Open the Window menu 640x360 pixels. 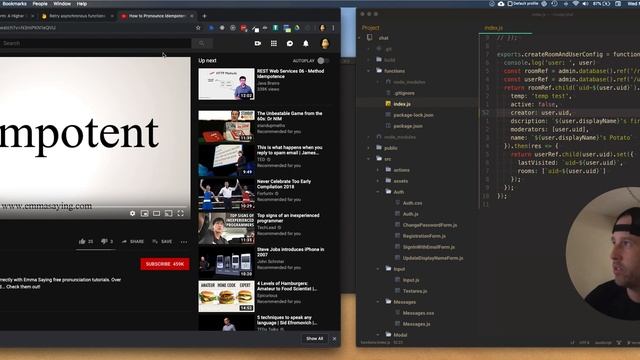point(62,4)
